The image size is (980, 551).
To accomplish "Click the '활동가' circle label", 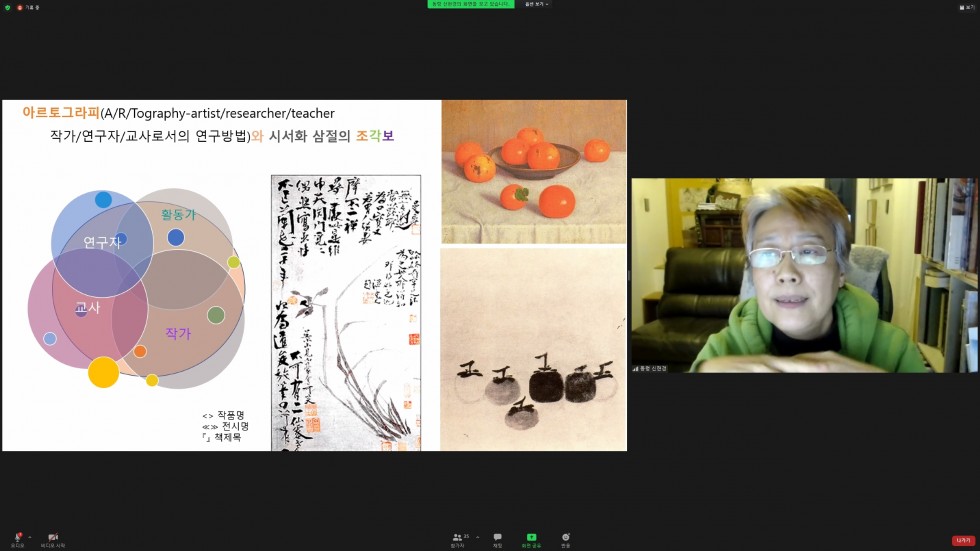I will (179, 215).
